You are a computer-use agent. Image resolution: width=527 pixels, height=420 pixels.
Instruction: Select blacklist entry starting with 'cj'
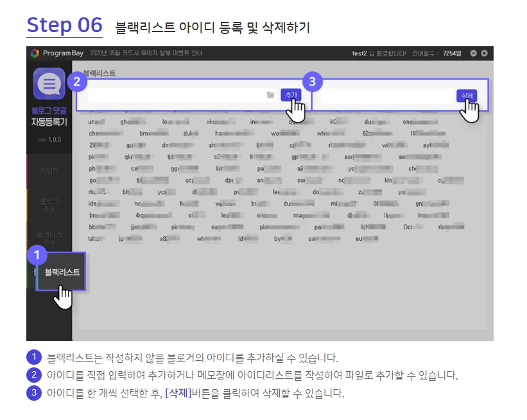(300, 145)
